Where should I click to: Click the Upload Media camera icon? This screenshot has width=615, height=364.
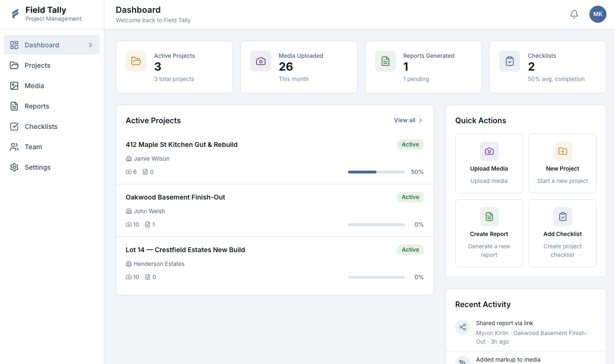(x=489, y=151)
